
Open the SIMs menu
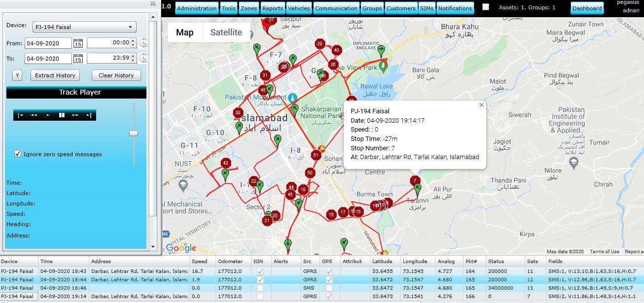pyautogui.click(x=427, y=8)
